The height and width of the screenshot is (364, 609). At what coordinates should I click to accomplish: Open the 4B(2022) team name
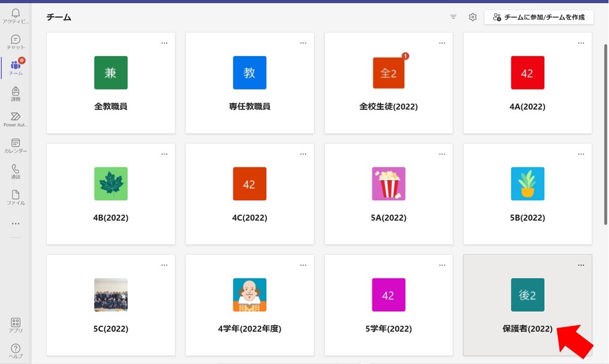pos(111,218)
